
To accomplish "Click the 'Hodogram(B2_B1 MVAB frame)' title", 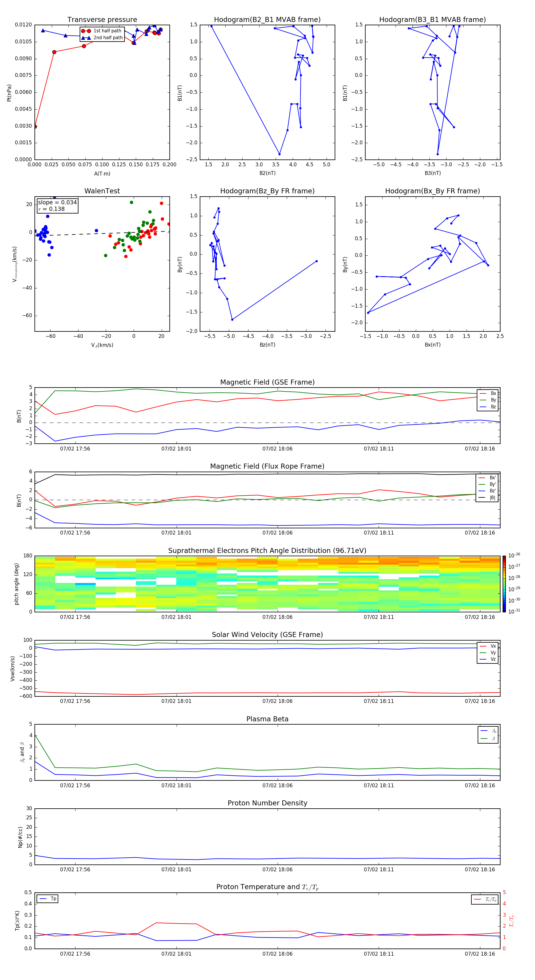I will (267, 20).
